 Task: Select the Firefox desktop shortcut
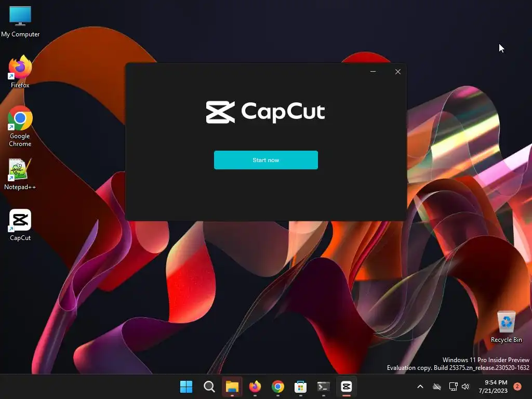click(x=20, y=72)
